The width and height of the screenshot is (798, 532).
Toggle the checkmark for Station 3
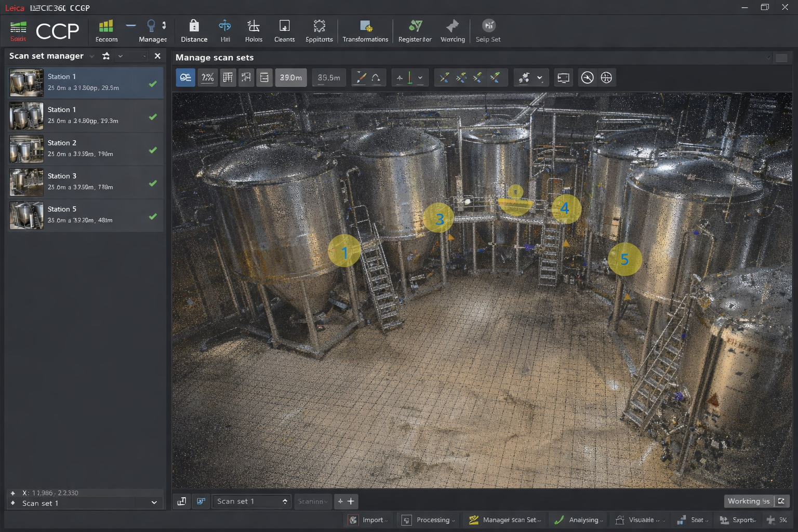pyautogui.click(x=153, y=183)
